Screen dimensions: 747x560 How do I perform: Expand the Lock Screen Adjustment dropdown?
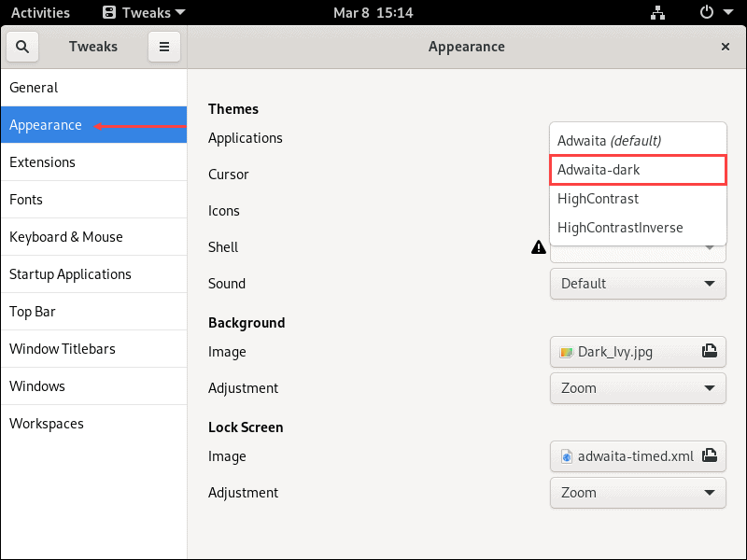[638, 493]
